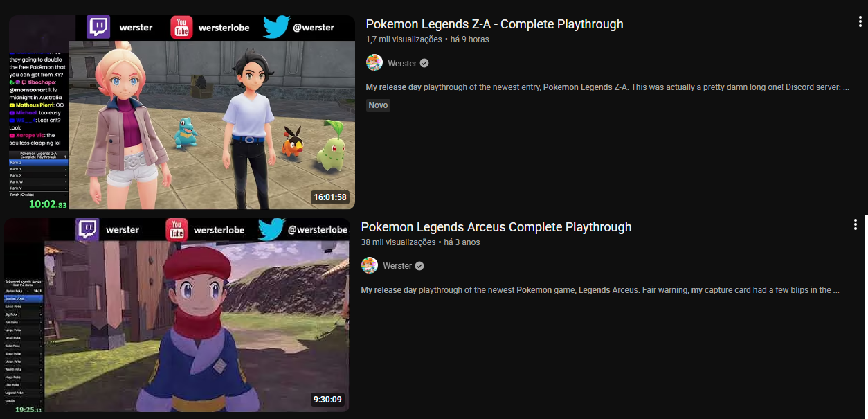Click the title 'Pokemon Legends Z-A - Complete Playthrough'
This screenshot has height=419, width=868.
(494, 24)
